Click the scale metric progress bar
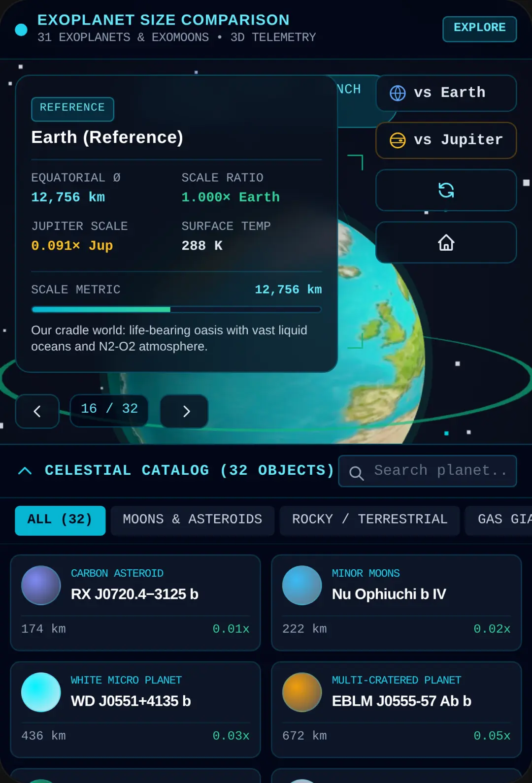 [x=176, y=310]
